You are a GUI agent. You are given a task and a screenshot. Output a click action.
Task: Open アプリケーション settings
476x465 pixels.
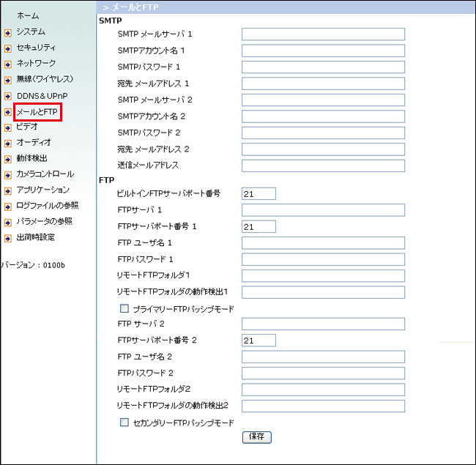tap(42, 190)
